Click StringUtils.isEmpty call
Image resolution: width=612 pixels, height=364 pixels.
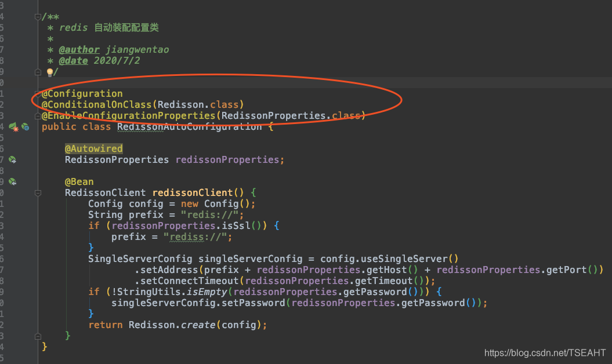[x=172, y=292]
